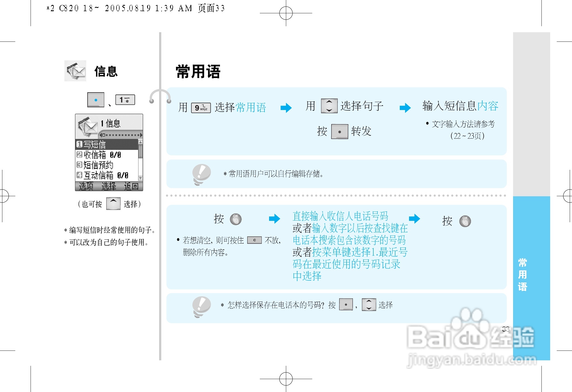Click the up arrow key in 也可按 选择
Image resolution: width=572 pixels, height=392 pixels.
[113, 204]
